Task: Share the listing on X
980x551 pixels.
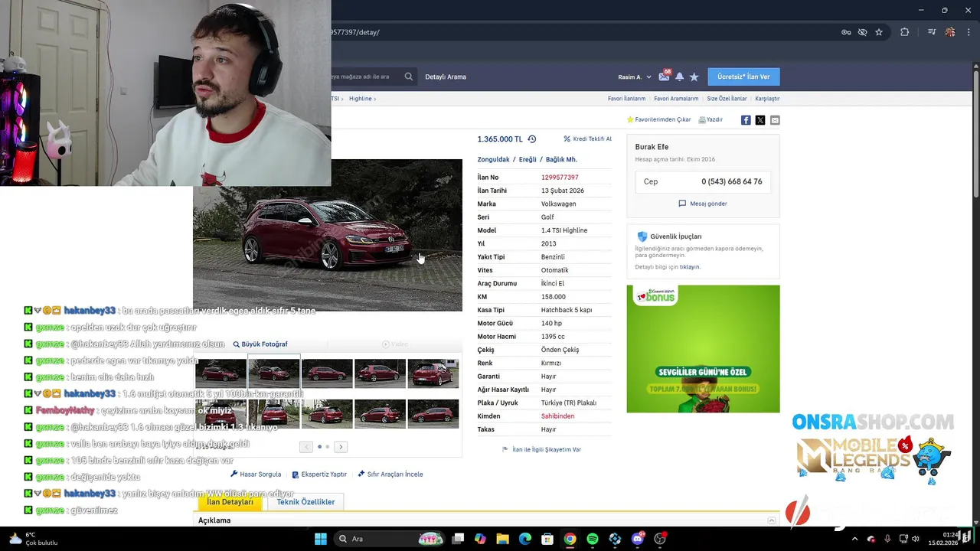Action: 760,120
